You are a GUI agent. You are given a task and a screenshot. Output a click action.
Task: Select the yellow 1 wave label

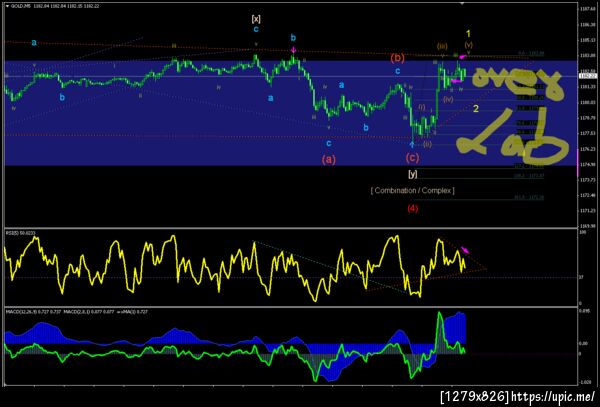468,34
